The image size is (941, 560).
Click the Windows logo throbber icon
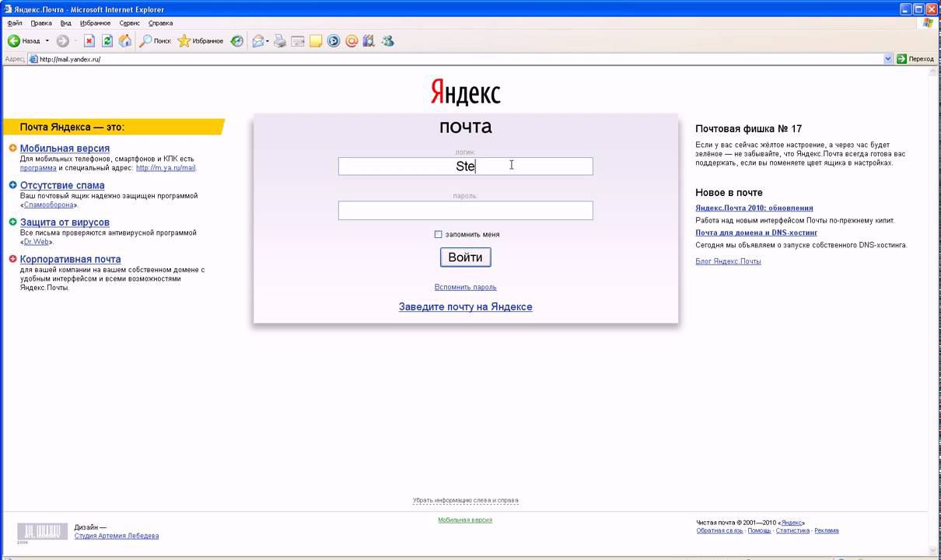pyautogui.click(x=928, y=23)
